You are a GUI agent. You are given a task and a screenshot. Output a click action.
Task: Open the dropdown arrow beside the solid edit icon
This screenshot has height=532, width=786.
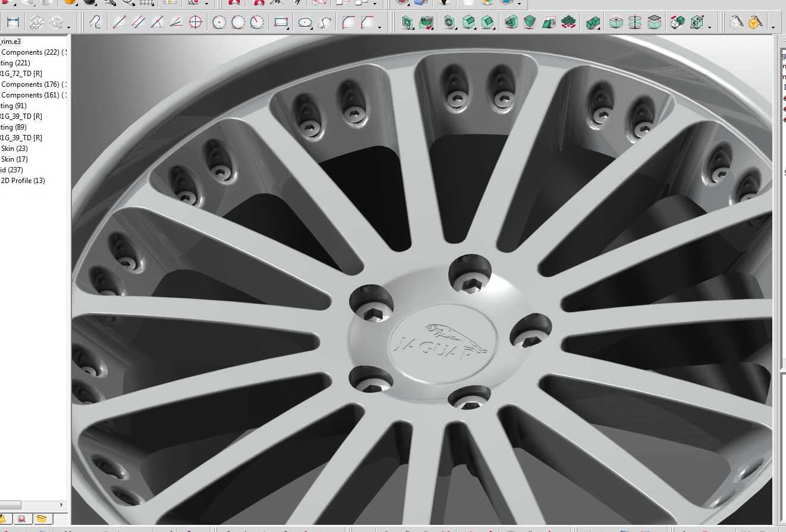[x=709, y=27]
